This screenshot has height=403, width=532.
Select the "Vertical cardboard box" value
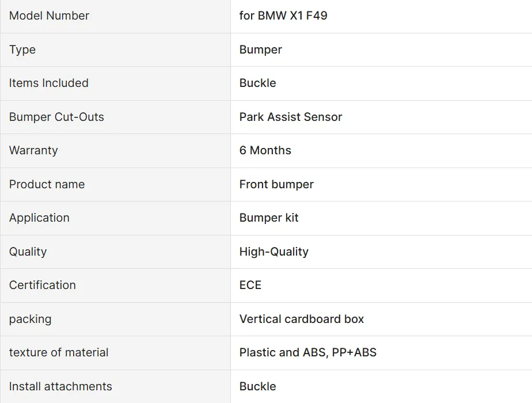click(x=302, y=319)
